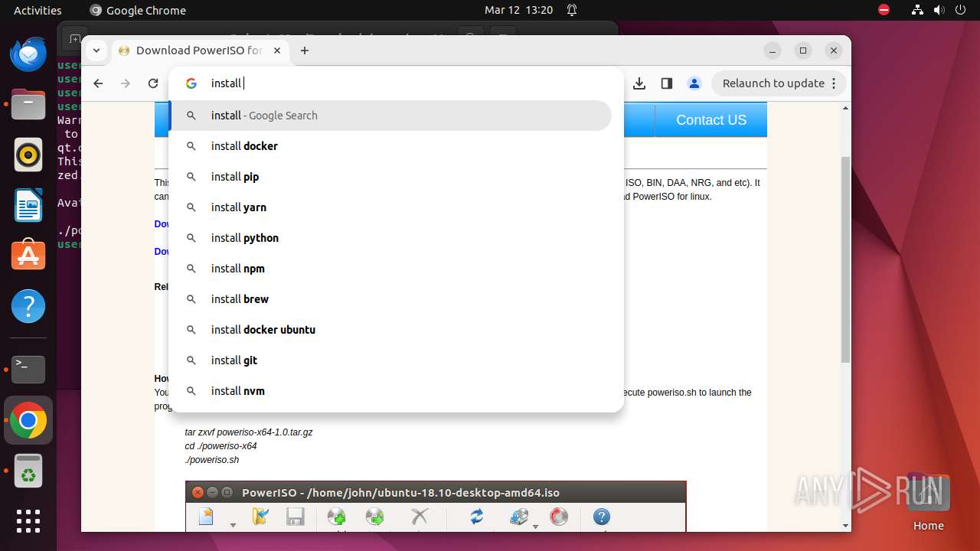Choose the 'install pip' suggestion
This screenshot has height=551, width=980.
tap(390, 177)
